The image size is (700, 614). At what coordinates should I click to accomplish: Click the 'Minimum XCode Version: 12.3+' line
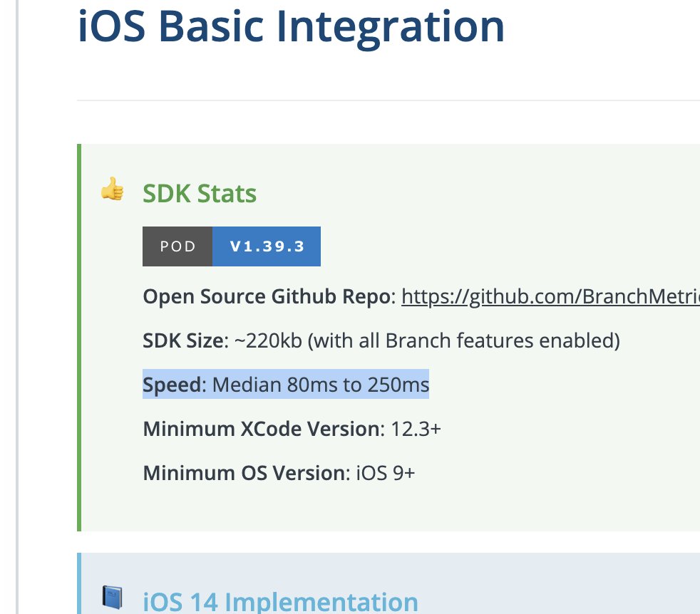point(292,429)
